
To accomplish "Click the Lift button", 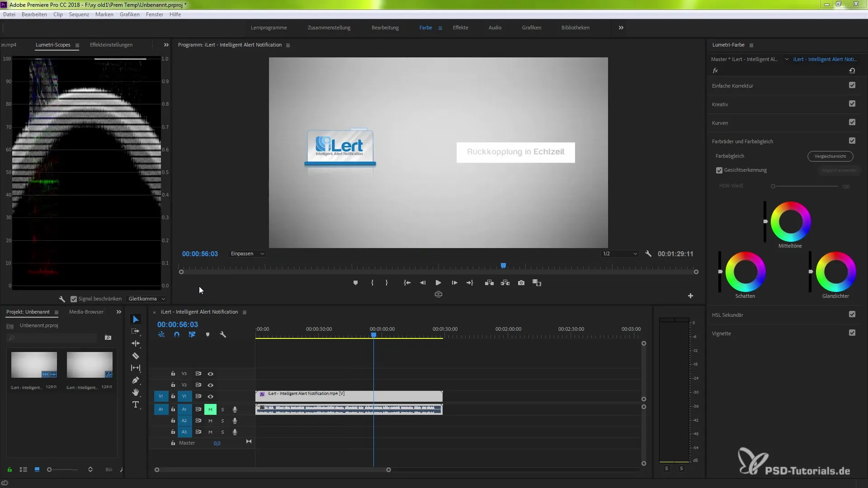I will pos(489,283).
